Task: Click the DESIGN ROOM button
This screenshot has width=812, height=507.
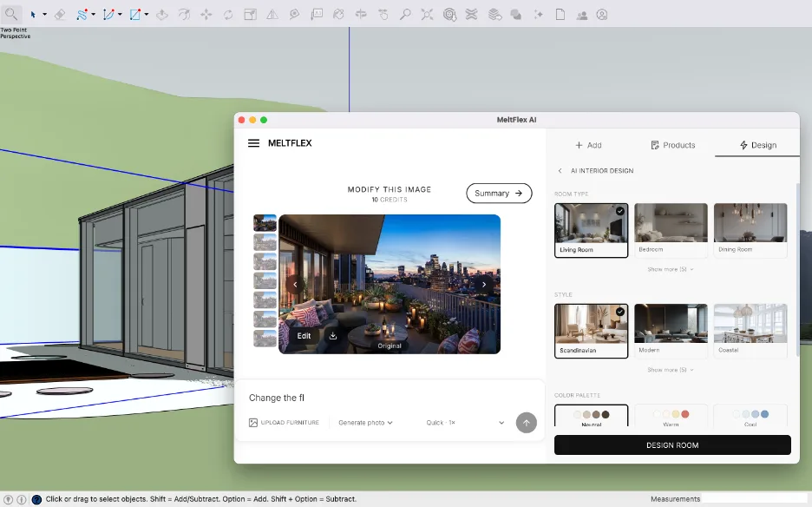Action: pyautogui.click(x=672, y=444)
